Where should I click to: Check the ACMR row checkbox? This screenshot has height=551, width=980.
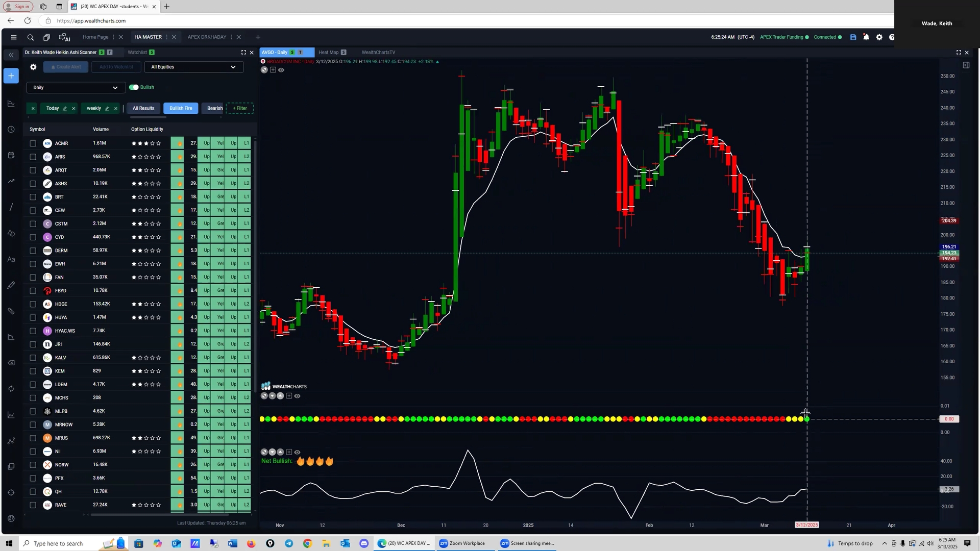[x=33, y=143]
